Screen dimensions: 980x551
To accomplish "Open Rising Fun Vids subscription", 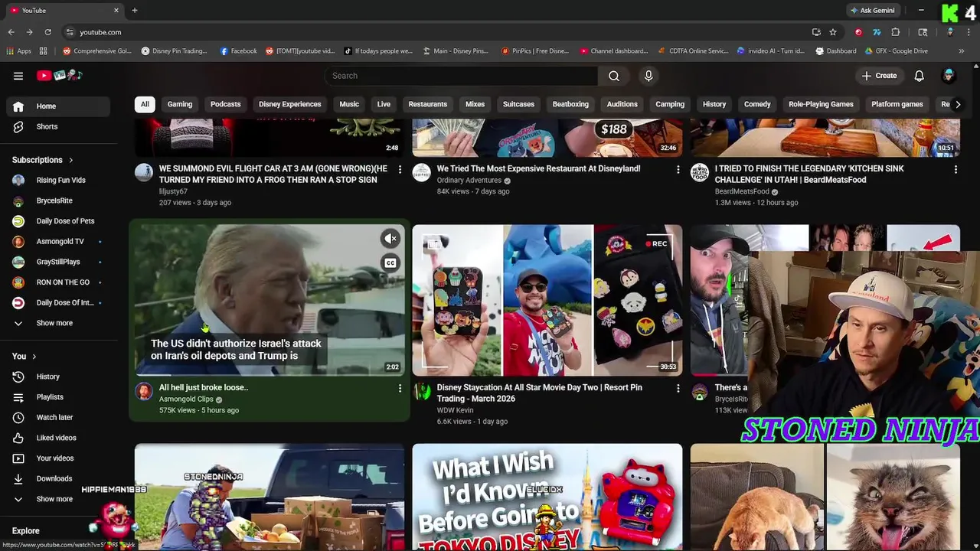I will pos(58,180).
